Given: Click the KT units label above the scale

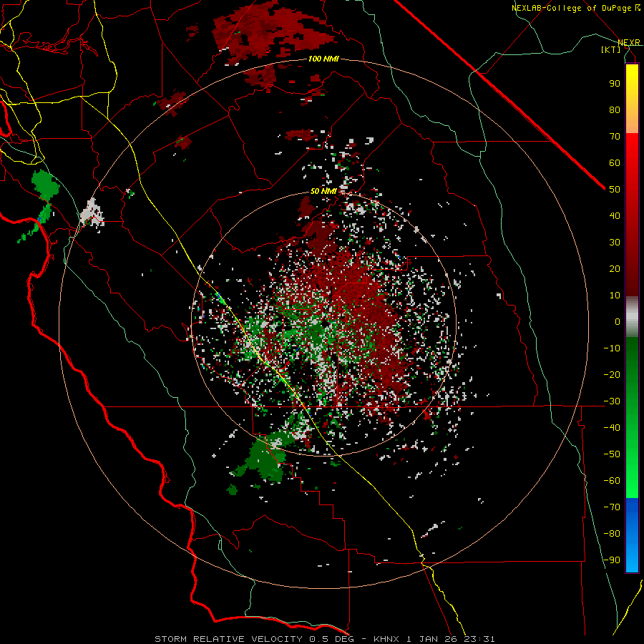Looking at the screenshot, I should click(611, 49).
